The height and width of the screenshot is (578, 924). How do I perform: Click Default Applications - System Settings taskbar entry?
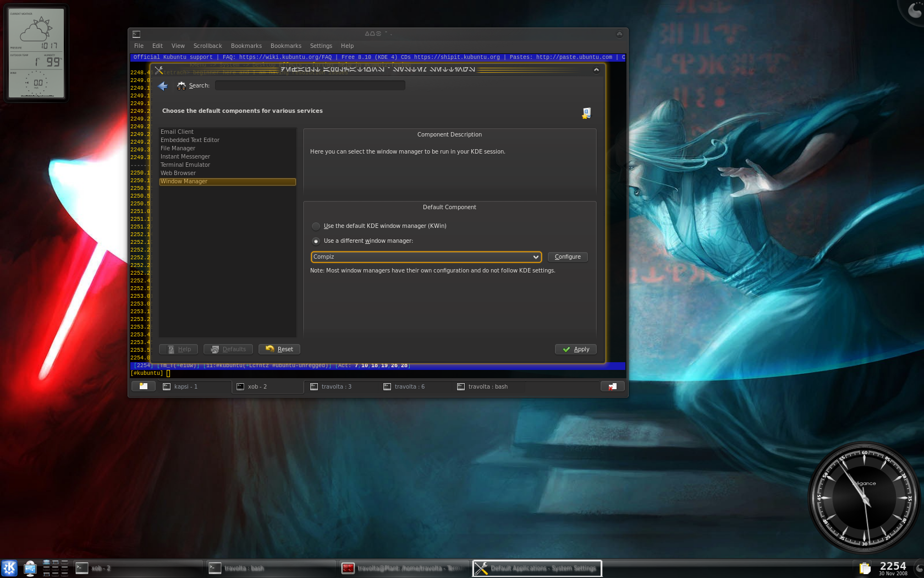tap(537, 568)
